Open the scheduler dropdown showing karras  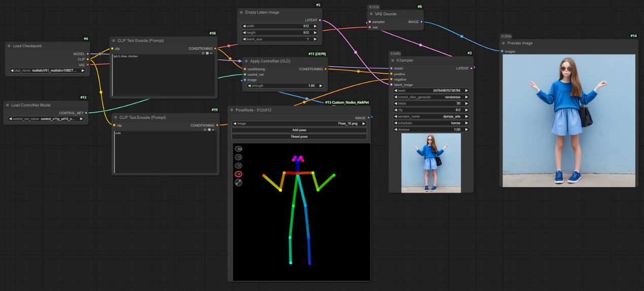tap(431, 123)
